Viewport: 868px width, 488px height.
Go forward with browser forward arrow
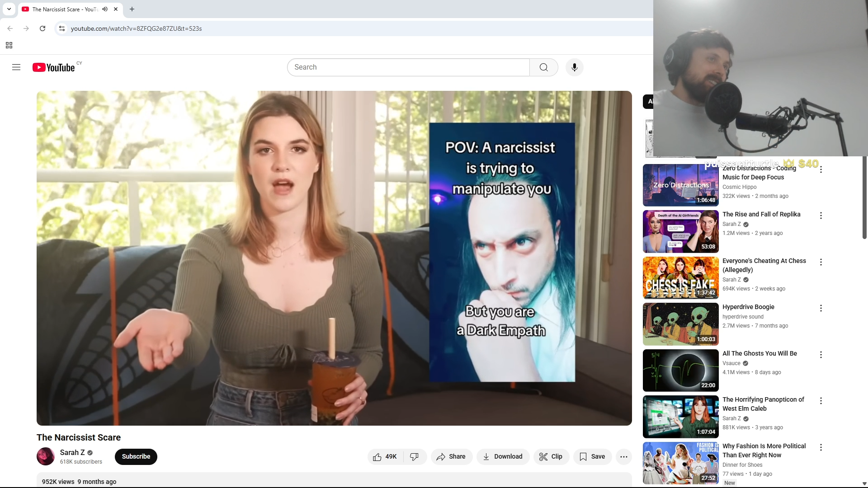(x=26, y=28)
